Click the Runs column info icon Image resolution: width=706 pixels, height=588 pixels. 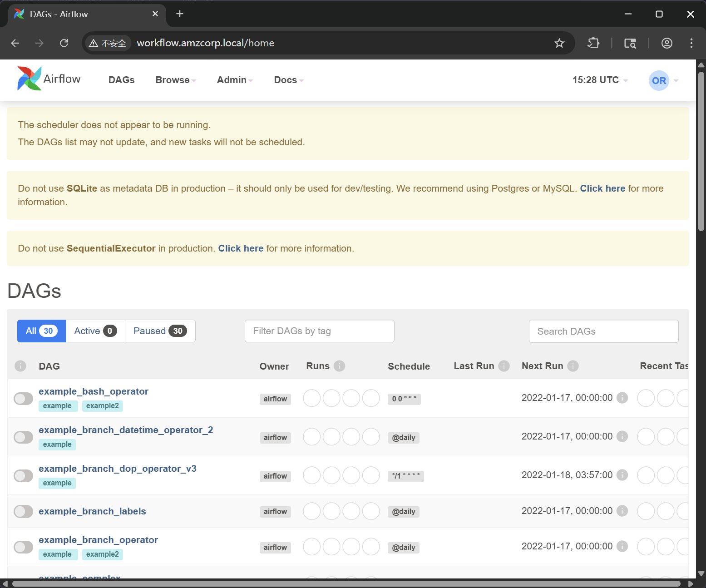point(339,366)
